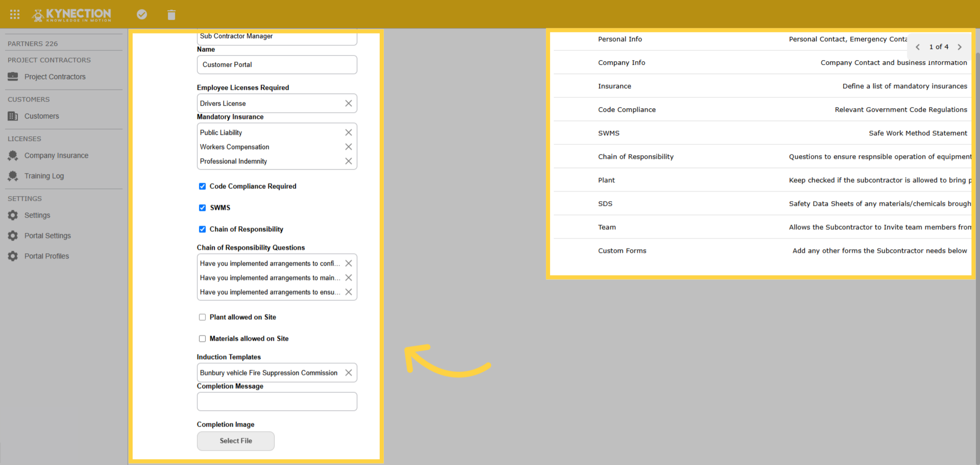
Task: Click 'Safe Work Method Statement' description
Action: (x=918, y=133)
